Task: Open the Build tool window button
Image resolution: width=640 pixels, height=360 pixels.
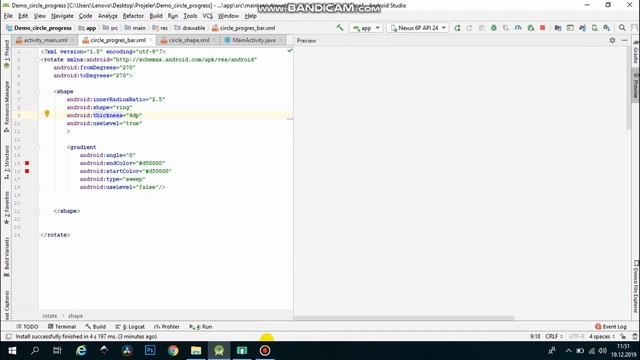Action: tap(96, 327)
